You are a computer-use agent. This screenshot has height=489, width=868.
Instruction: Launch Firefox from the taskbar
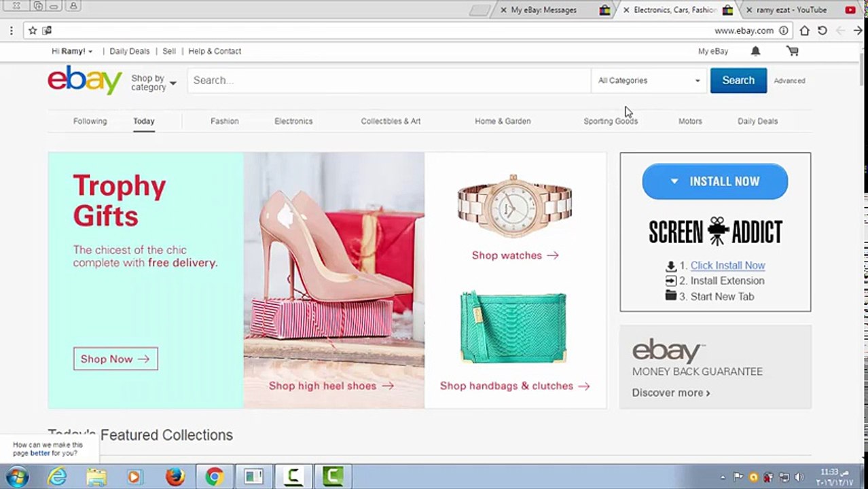click(x=175, y=477)
